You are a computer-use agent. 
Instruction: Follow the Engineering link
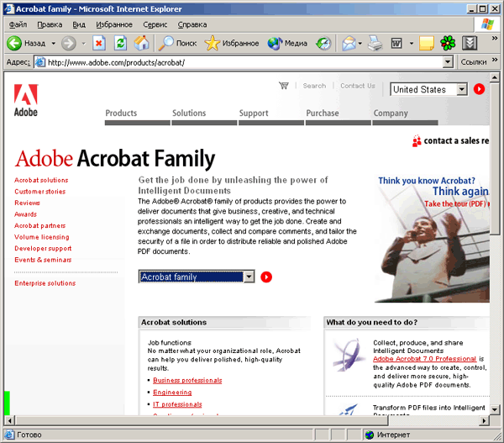coord(172,393)
